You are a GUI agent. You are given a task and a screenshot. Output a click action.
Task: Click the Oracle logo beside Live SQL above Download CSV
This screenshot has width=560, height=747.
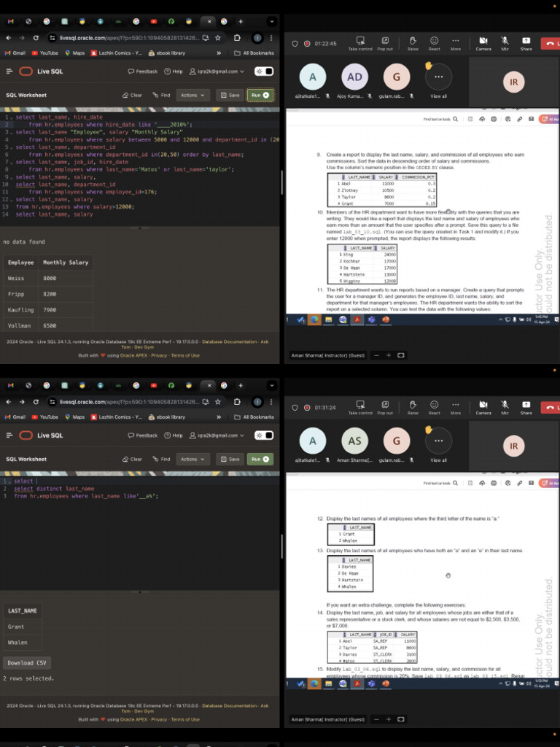click(26, 435)
